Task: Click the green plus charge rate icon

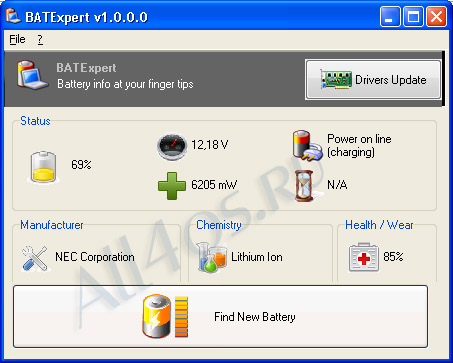Action: (172, 186)
